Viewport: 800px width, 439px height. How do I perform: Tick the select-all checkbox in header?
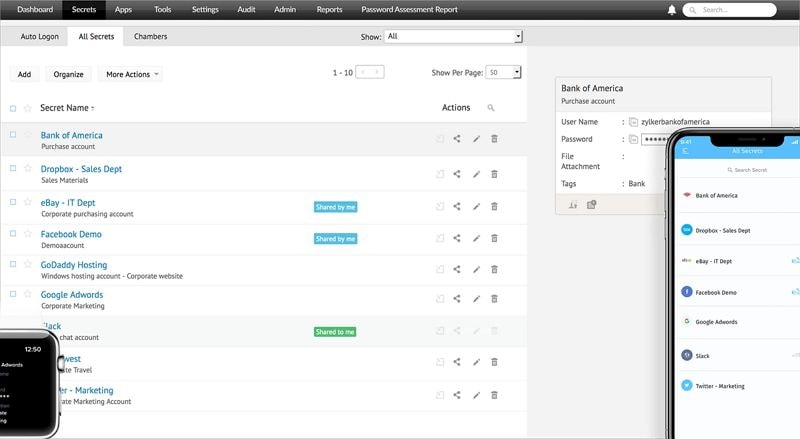point(13,108)
